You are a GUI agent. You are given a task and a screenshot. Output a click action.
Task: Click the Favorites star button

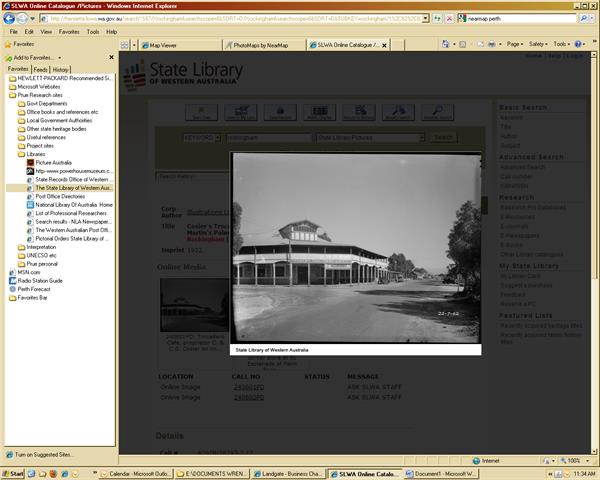click(x=19, y=44)
